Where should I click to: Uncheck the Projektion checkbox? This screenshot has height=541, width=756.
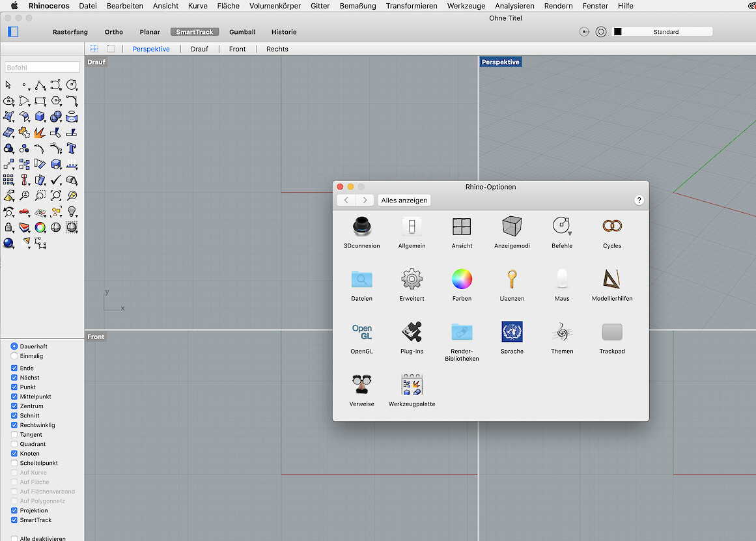14,510
